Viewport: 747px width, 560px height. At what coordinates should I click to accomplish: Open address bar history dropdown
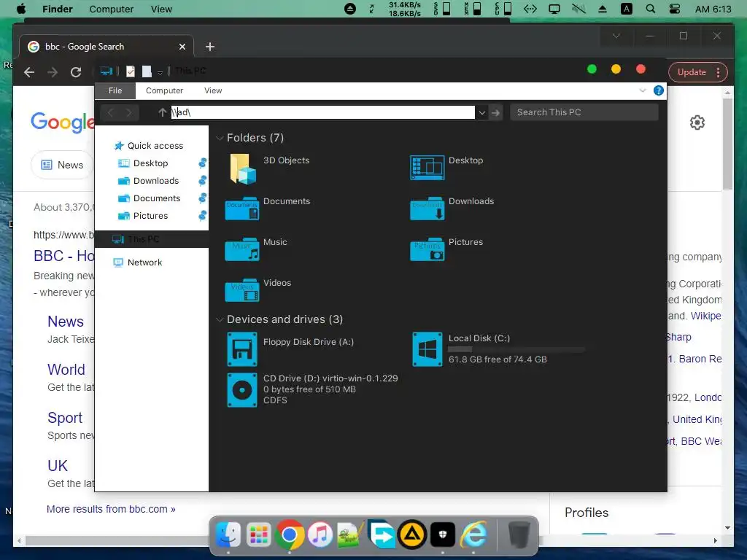coord(482,113)
